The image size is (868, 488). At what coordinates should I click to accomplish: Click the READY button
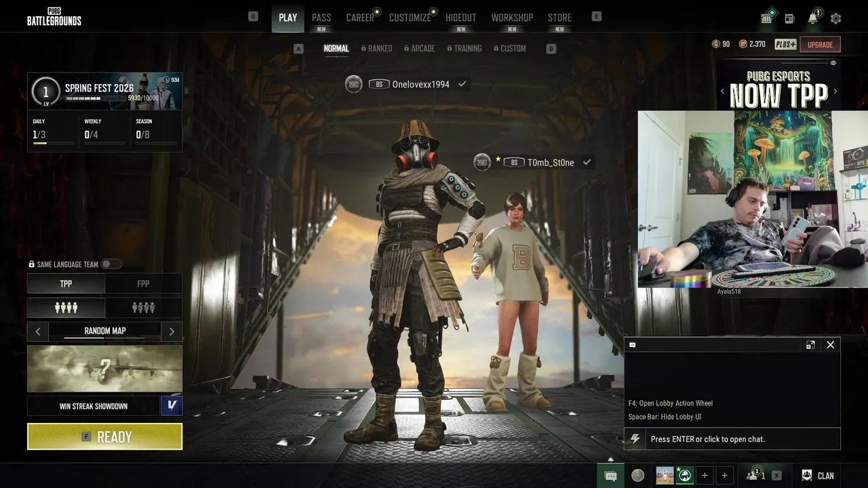coord(104,436)
